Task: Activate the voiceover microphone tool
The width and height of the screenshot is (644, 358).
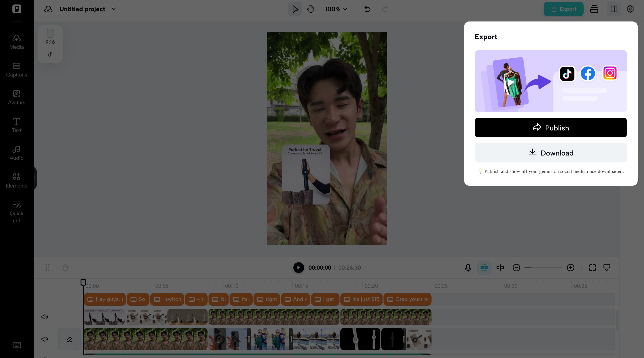Action: click(x=467, y=268)
